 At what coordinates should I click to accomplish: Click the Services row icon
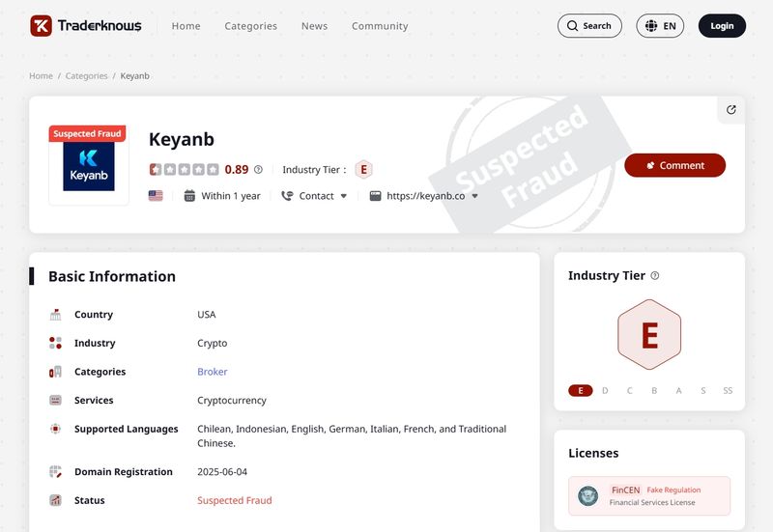coord(56,400)
